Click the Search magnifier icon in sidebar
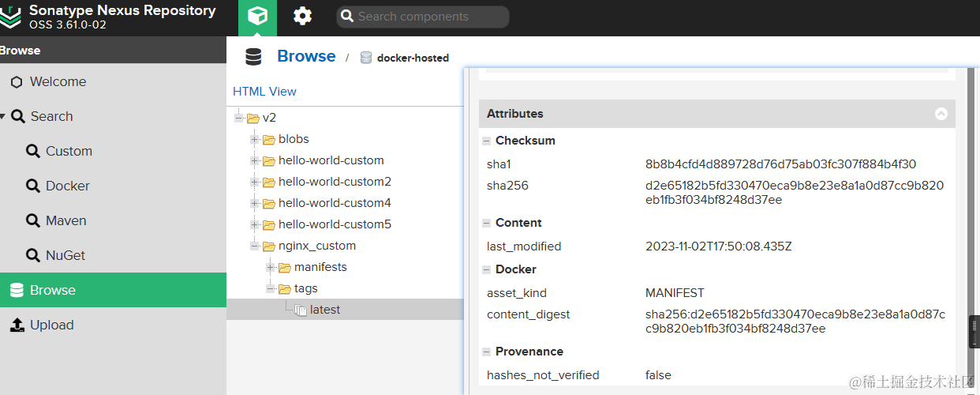Screen dimensions: 980x395 [x=18, y=117]
